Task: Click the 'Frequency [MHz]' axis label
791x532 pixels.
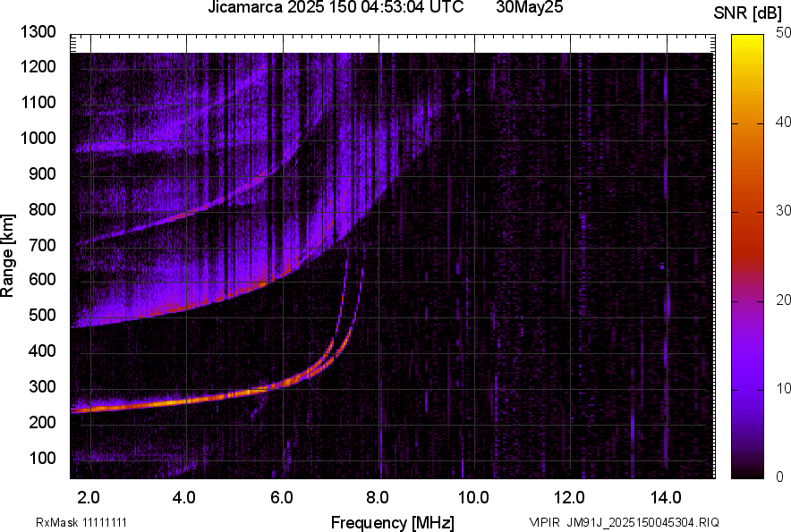Action: click(393, 522)
